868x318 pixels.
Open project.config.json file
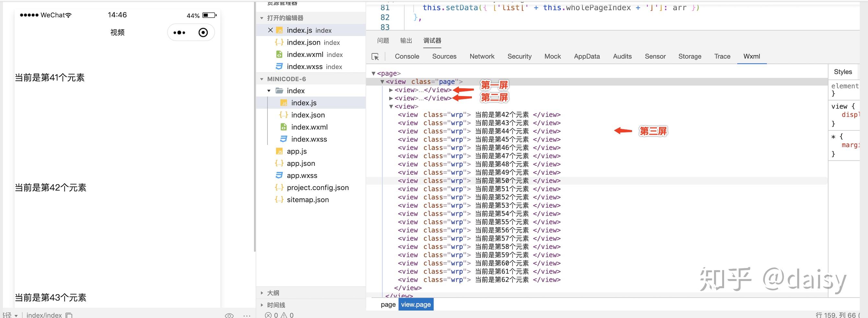(x=318, y=188)
